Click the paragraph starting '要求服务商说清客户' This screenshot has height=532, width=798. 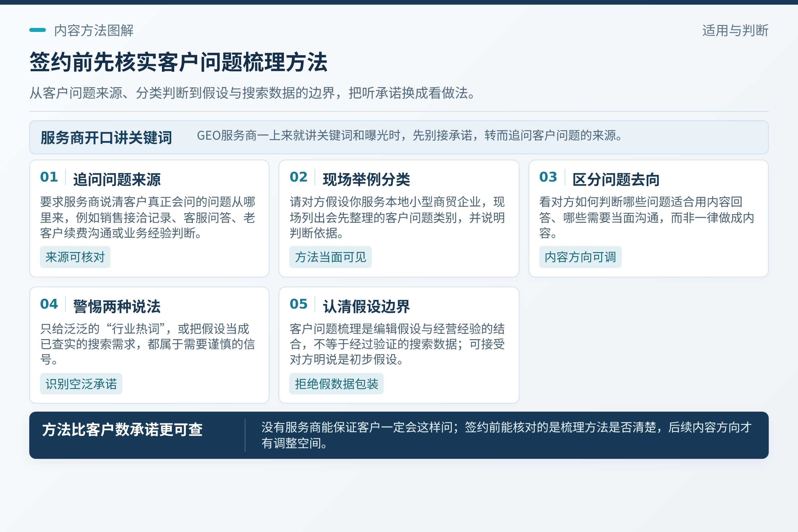148,217
